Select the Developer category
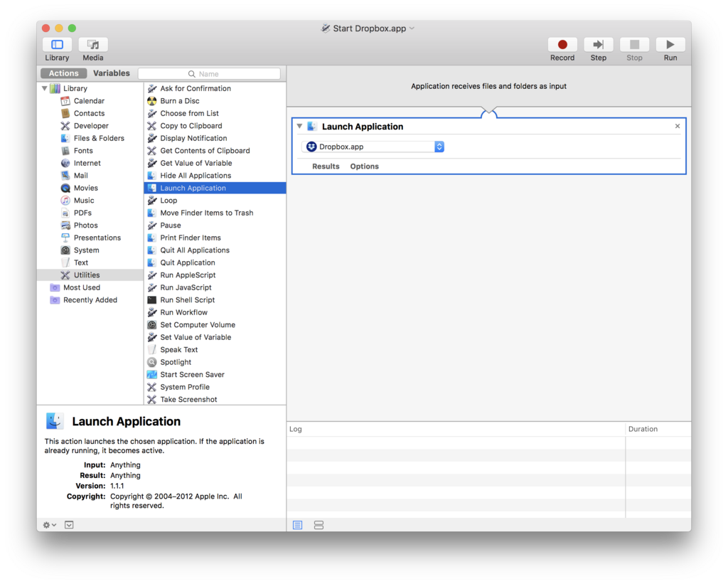728x584 pixels. click(91, 126)
